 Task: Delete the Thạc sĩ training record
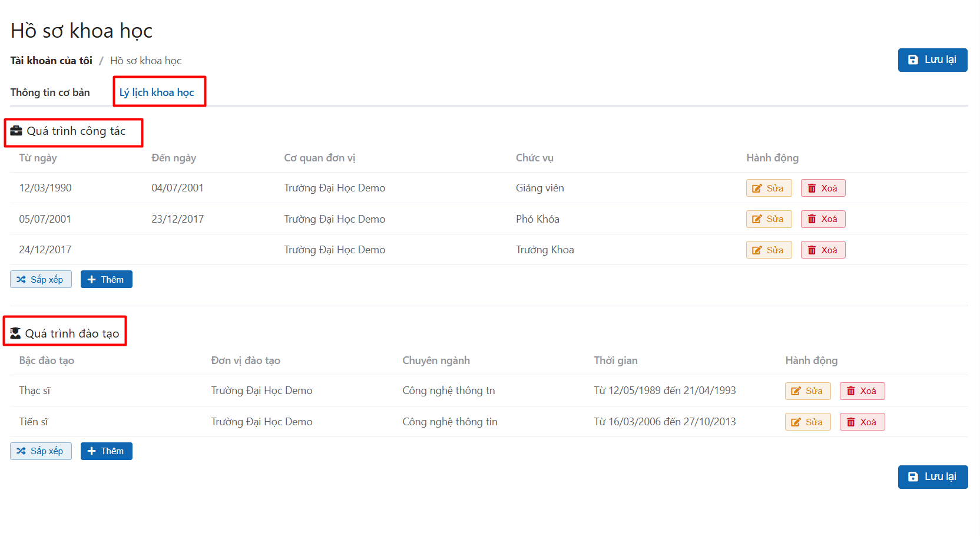point(862,391)
